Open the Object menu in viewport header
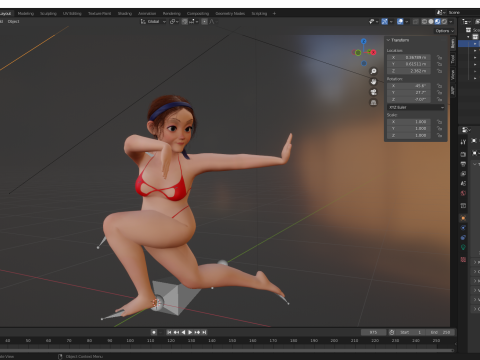The width and height of the screenshot is (480, 360). point(14,22)
